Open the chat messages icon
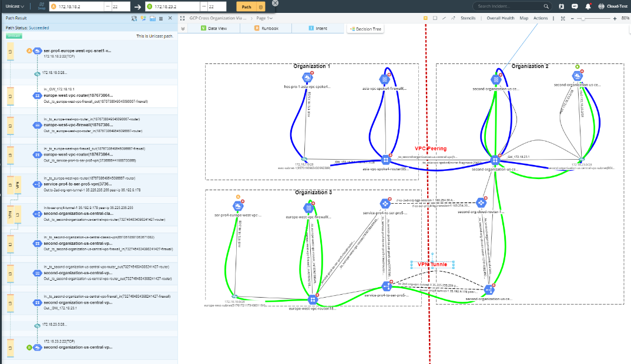The height and width of the screenshot is (364, 631). click(x=576, y=5)
